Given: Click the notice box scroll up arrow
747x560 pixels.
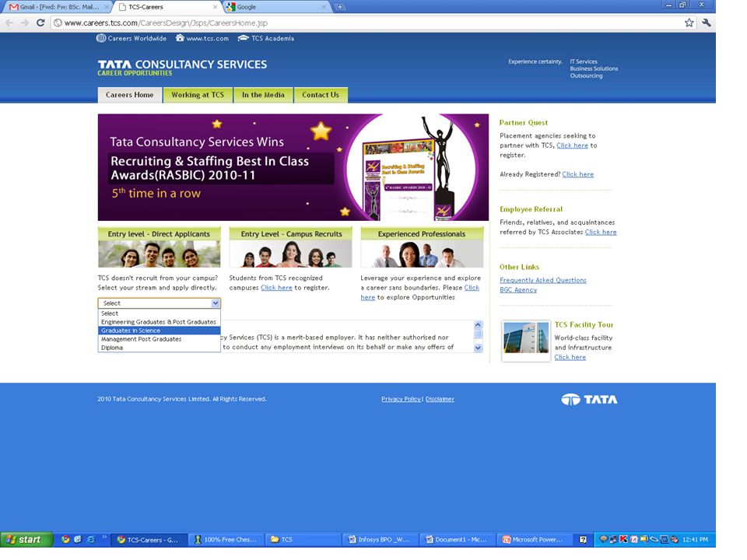Looking at the screenshot, I should (x=478, y=325).
